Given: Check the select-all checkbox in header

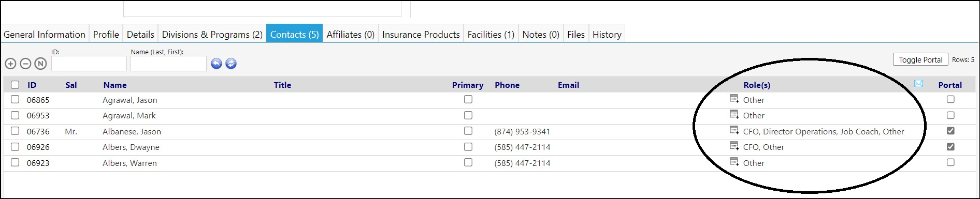Looking at the screenshot, I should (15, 85).
